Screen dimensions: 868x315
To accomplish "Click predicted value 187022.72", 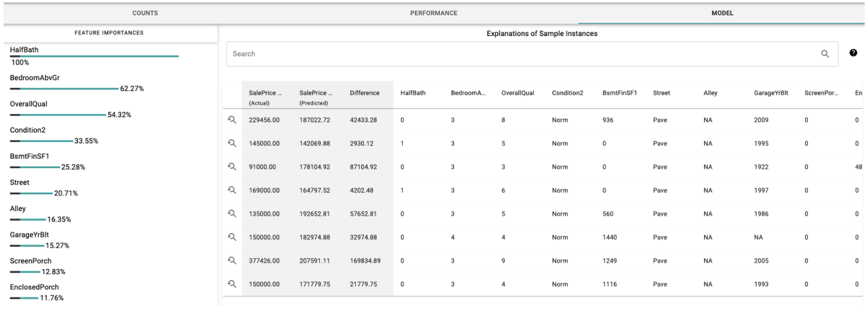I will point(315,120).
